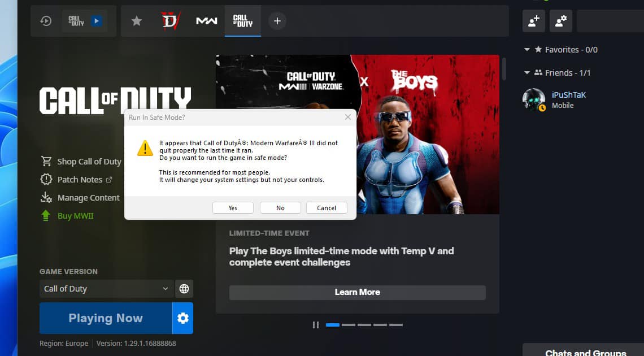
Task: Select the third carousel slide indicator
Action: [364, 325]
